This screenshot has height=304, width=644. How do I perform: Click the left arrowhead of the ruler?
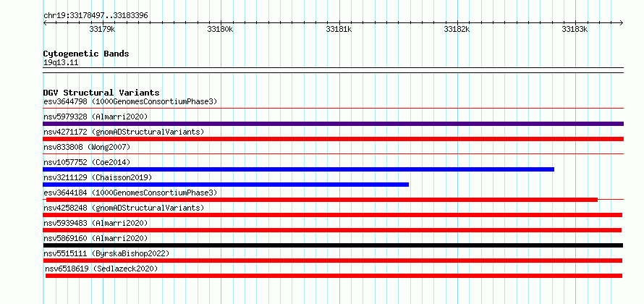45,22
